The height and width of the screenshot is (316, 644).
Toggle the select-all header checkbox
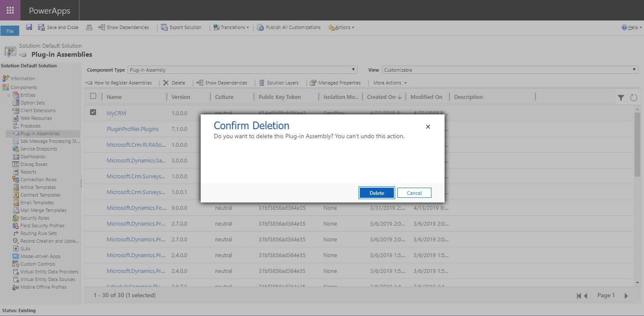[93, 96]
